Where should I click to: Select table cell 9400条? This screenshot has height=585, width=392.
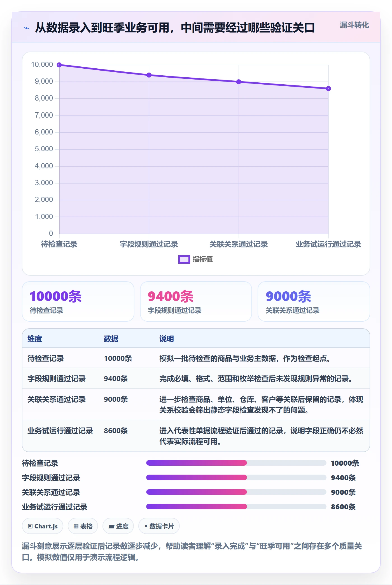(x=116, y=379)
